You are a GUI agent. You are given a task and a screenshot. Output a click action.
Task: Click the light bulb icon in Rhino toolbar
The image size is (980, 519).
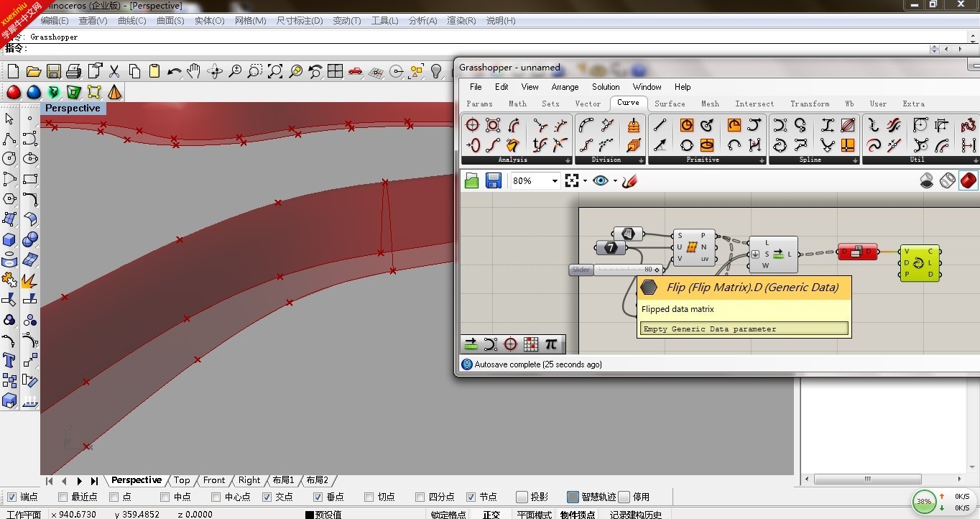click(x=435, y=71)
